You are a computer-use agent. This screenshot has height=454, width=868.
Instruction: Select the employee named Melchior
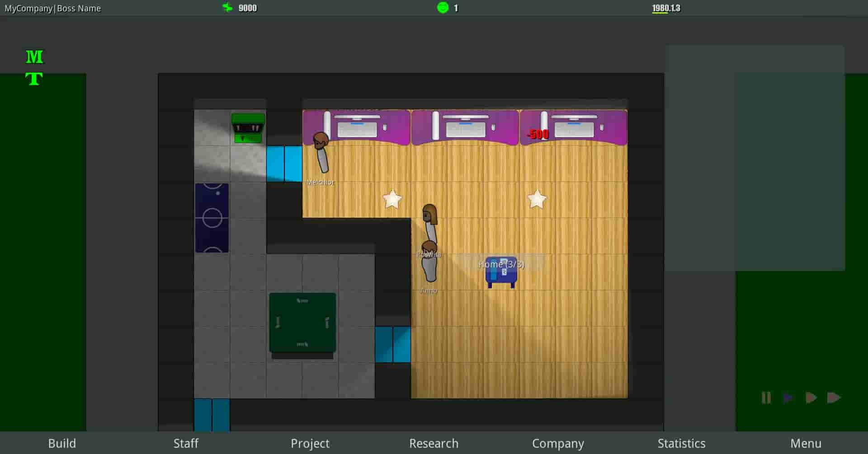pyautogui.click(x=321, y=154)
